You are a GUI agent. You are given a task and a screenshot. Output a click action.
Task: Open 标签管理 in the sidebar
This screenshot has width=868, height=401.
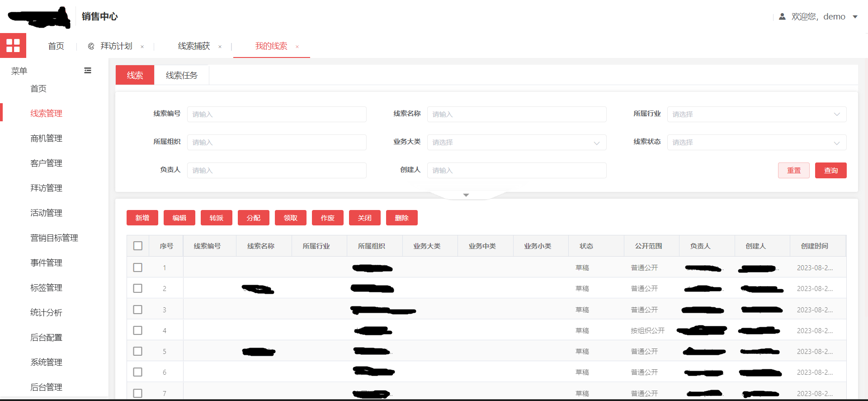[x=46, y=287]
